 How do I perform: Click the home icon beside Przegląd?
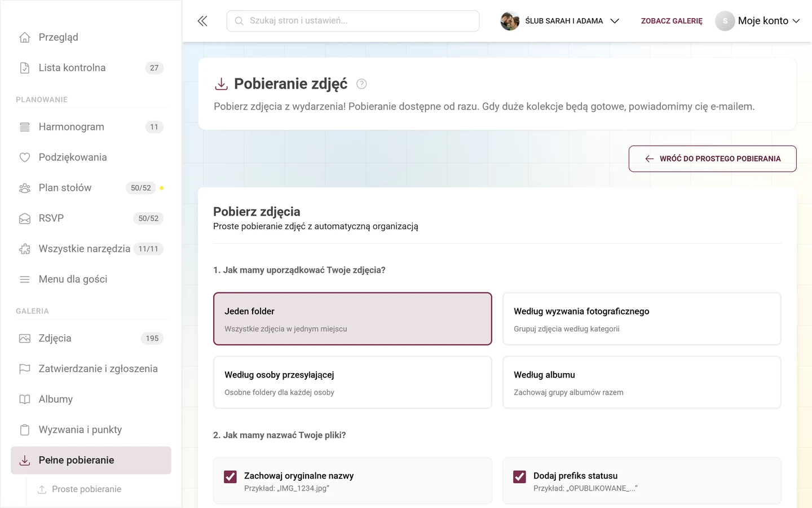(x=25, y=37)
